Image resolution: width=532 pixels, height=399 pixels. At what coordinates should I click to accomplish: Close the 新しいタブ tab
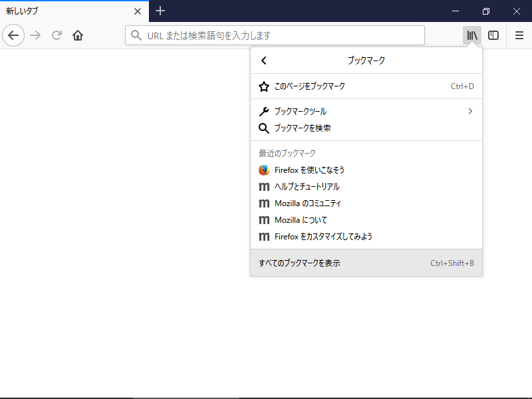[x=138, y=11]
